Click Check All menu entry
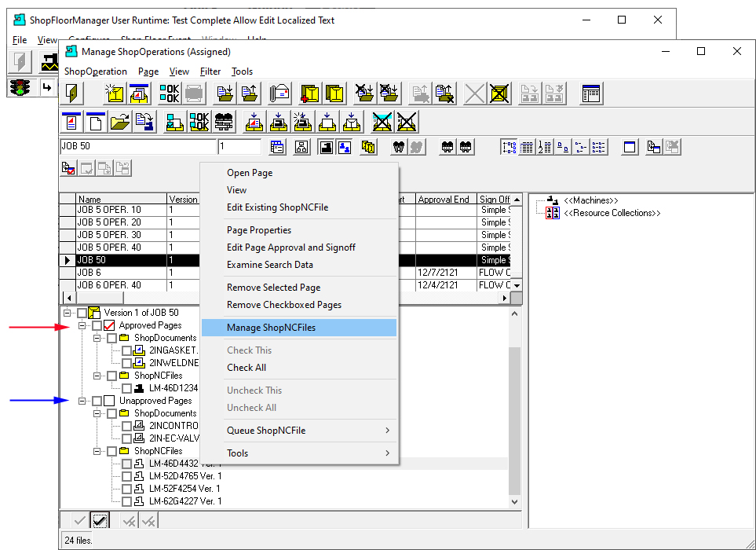756x550 pixels. tap(247, 368)
